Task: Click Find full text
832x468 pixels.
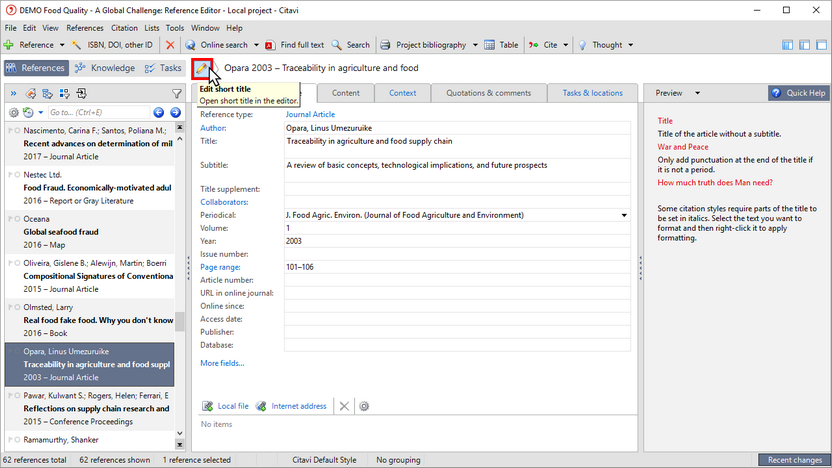Action: (294, 45)
